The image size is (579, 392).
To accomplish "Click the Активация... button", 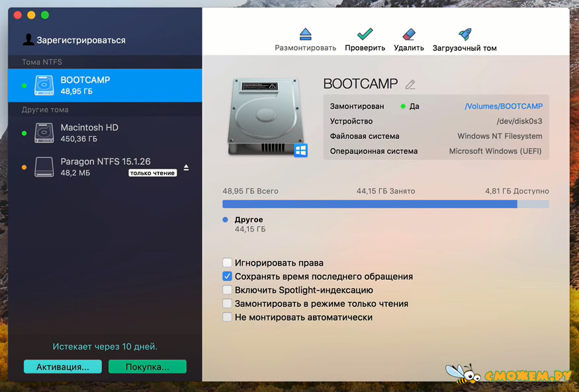I will click(x=62, y=367).
